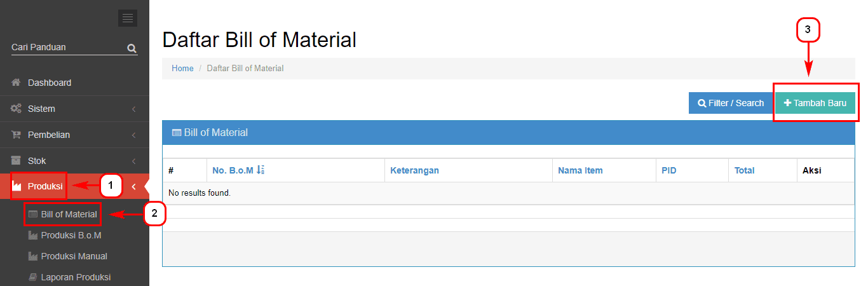Click the Produksi factory icon
Image resolution: width=868 pixels, height=286 pixels.
(x=17, y=186)
